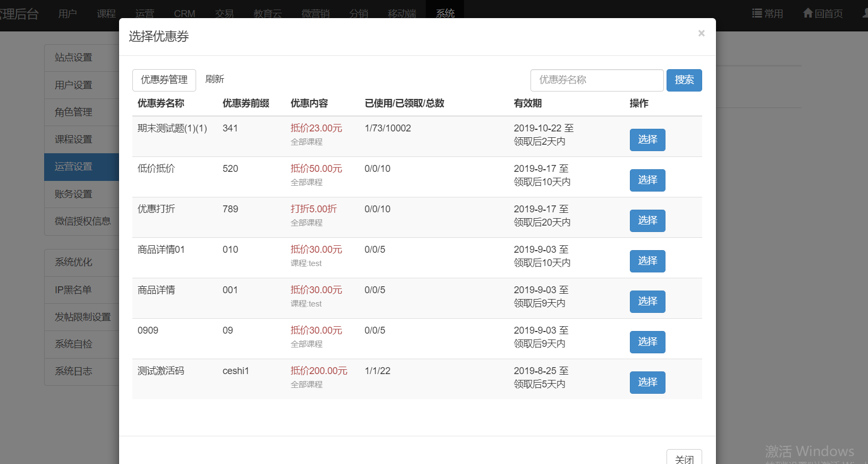Viewport: 868px width, 464px height.
Task: Open the 系统 tab in top navigation
Action: [x=445, y=13]
